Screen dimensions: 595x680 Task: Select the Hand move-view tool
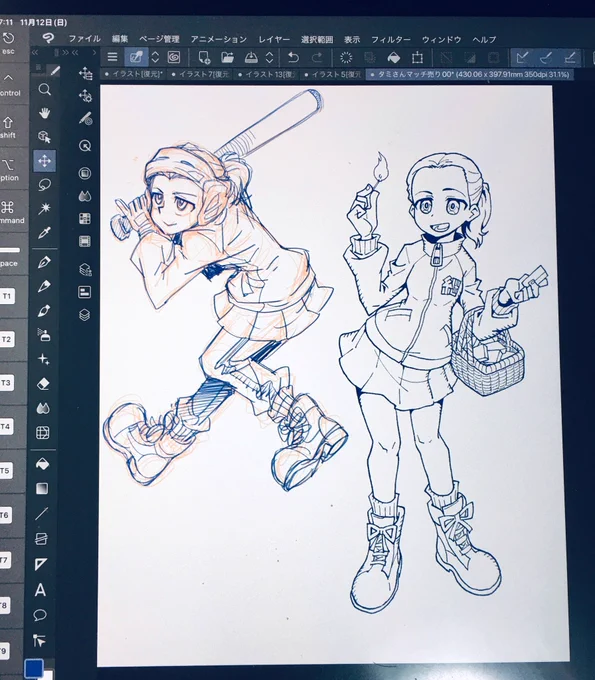[44, 114]
